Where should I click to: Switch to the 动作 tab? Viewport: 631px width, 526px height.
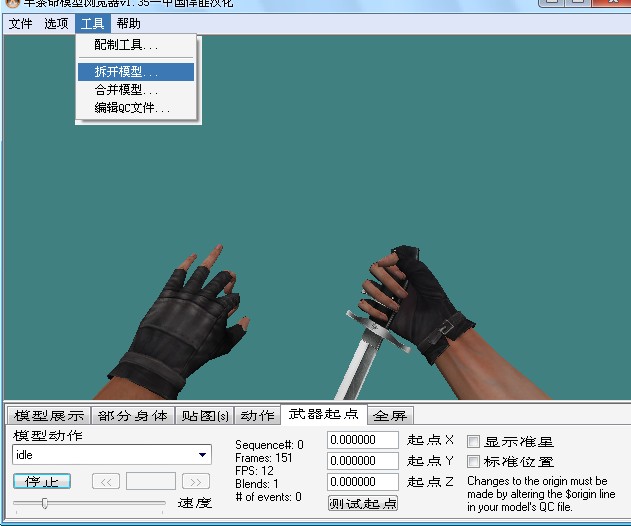click(257, 415)
